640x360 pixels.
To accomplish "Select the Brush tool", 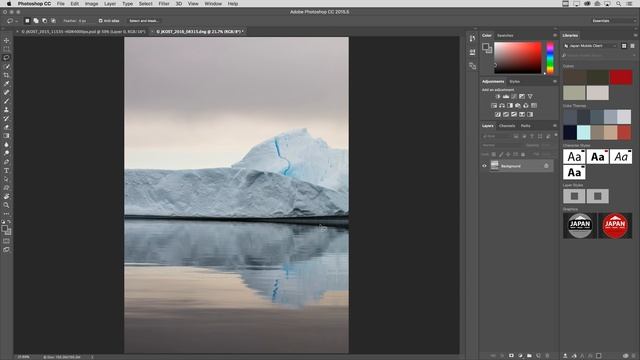I will coord(7,101).
